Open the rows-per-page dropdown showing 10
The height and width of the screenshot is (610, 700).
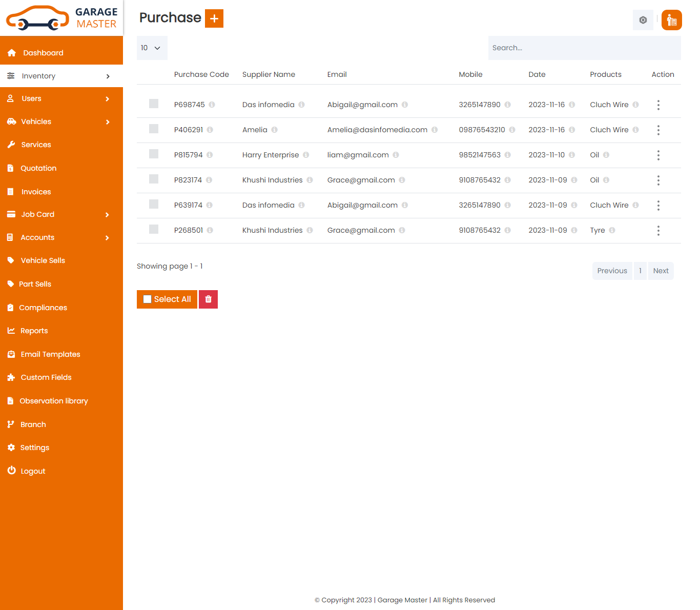(152, 48)
